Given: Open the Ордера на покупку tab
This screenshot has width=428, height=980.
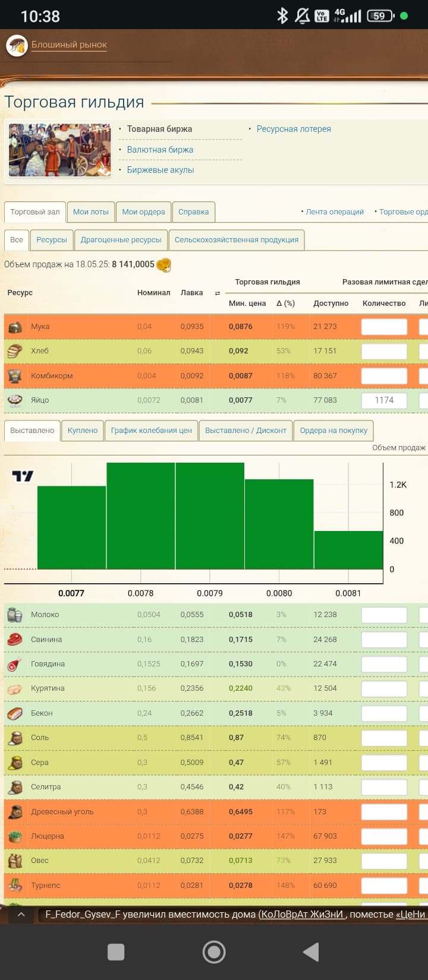Looking at the screenshot, I should pyautogui.click(x=333, y=431).
